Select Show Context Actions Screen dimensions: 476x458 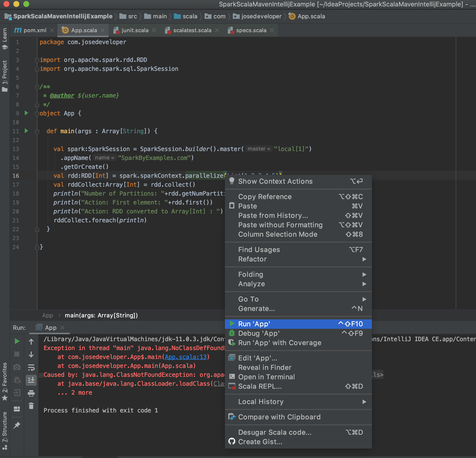pyautogui.click(x=298, y=181)
